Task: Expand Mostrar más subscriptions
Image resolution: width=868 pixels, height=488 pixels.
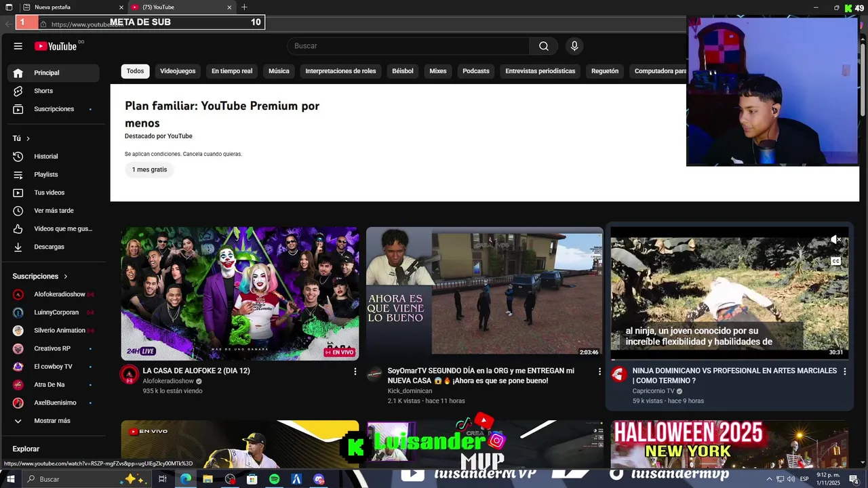Action: 54,421
